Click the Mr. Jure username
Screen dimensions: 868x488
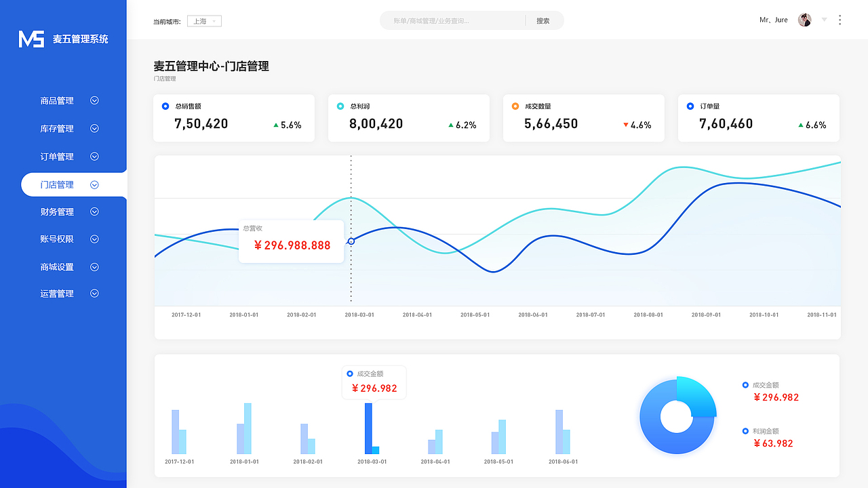[x=774, y=20]
